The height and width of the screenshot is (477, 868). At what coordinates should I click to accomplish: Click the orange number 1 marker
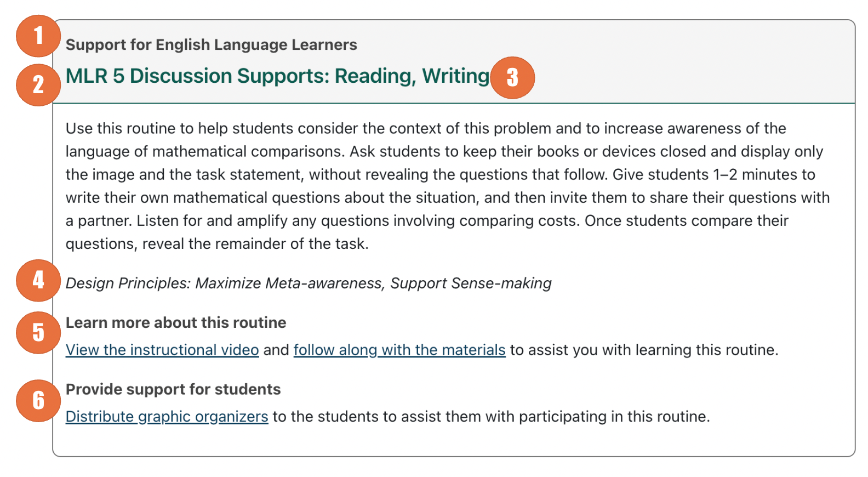[38, 36]
